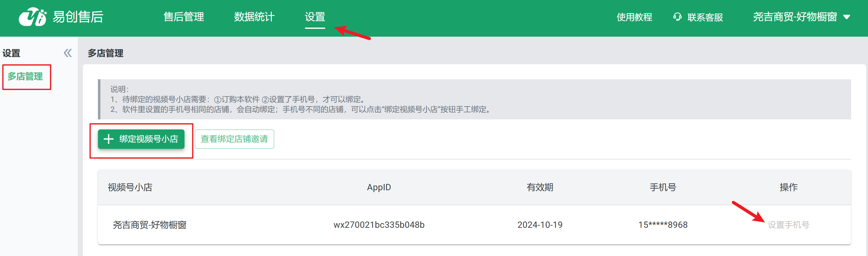Click the 联系客服 contact text
The width and height of the screenshot is (868, 256).
coord(705,17)
